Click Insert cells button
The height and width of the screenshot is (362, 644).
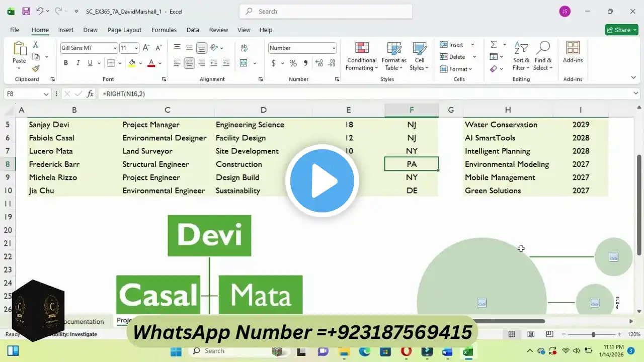[x=451, y=45]
